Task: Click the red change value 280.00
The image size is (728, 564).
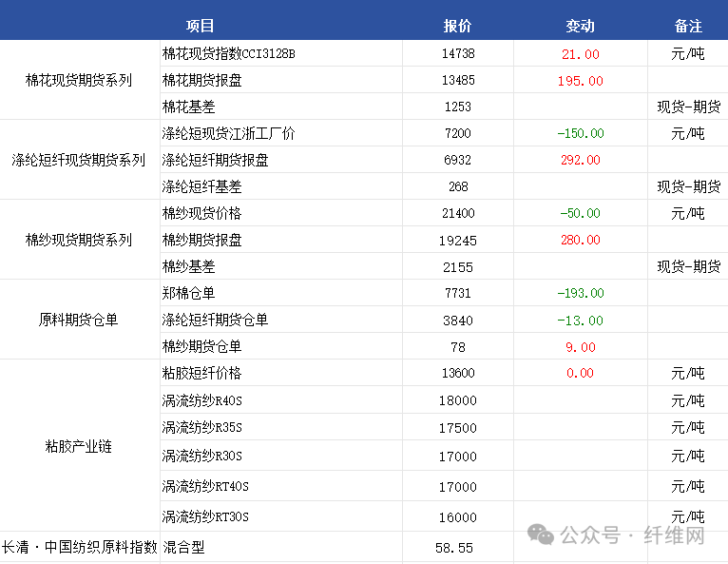Action: (581, 240)
